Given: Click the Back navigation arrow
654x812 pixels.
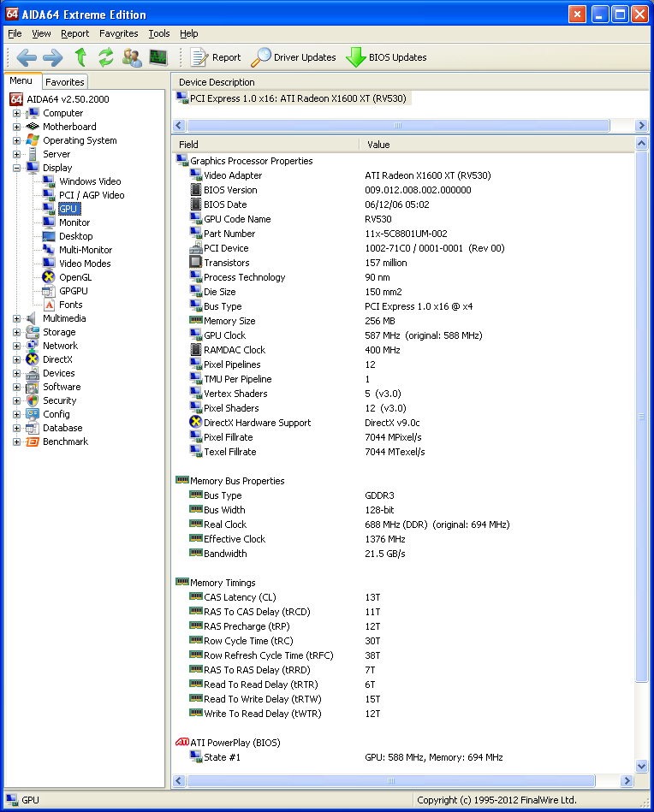Looking at the screenshot, I should [x=27, y=57].
